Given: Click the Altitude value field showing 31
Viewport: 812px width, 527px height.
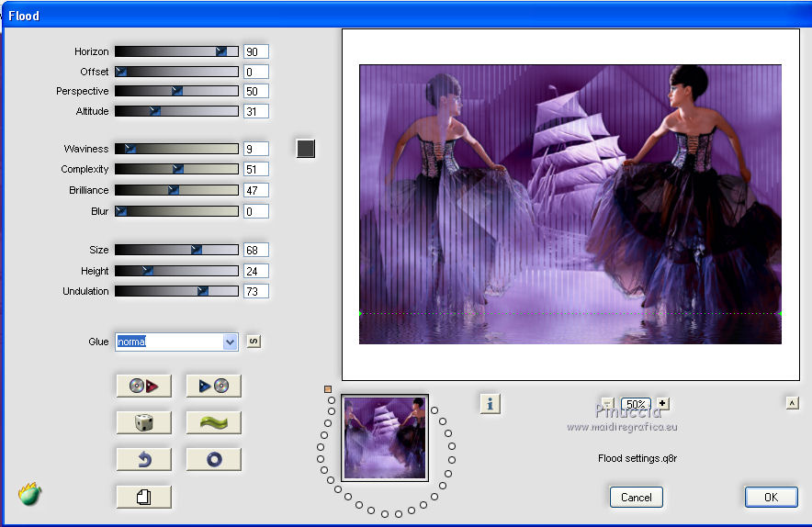Looking at the screenshot, I should point(256,111).
